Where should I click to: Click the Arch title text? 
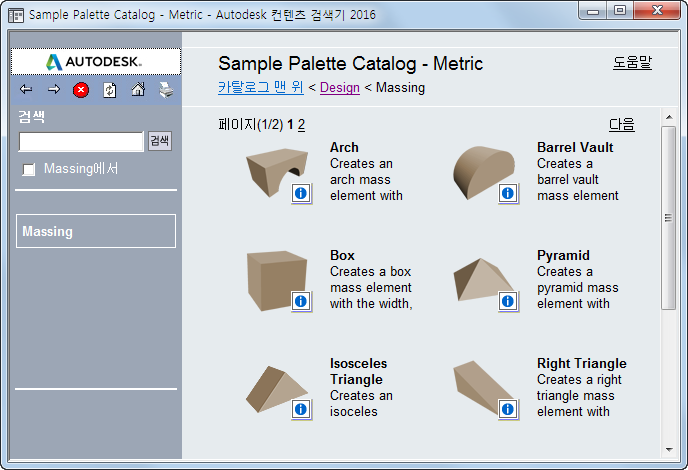coord(344,147)
